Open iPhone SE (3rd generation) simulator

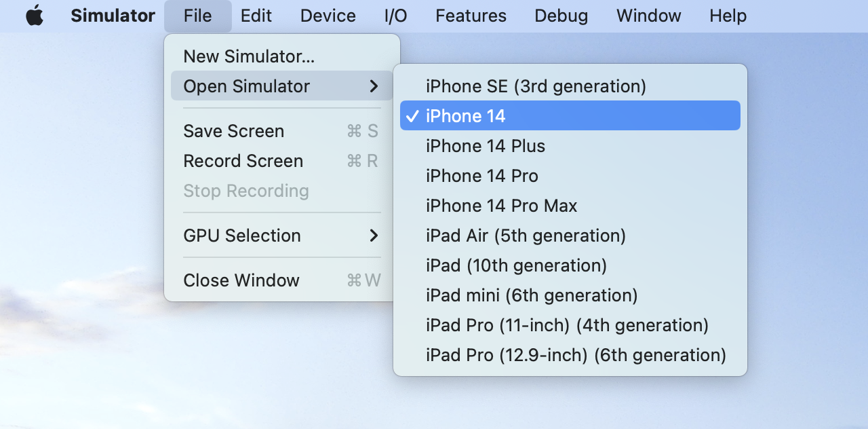point(570,86)
